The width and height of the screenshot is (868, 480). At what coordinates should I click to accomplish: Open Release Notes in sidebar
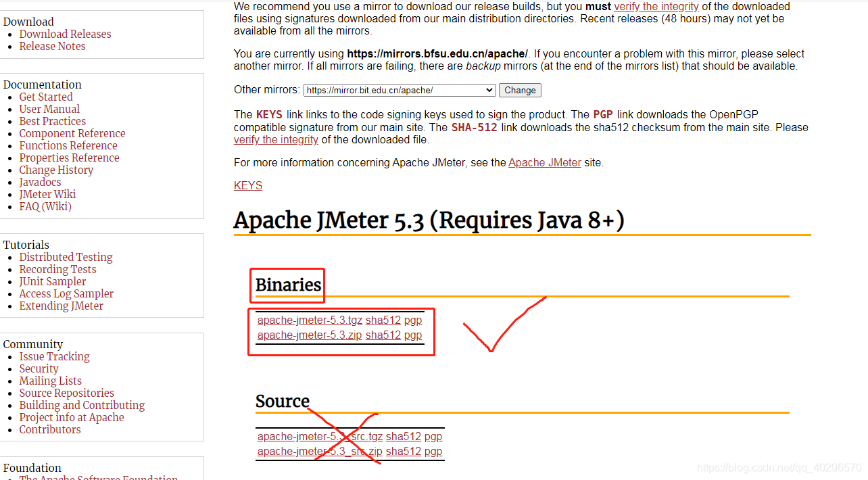52,46
